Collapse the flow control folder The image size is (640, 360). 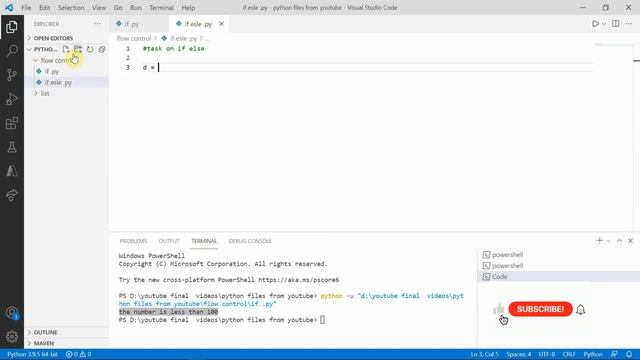click(x=36, y=60)
